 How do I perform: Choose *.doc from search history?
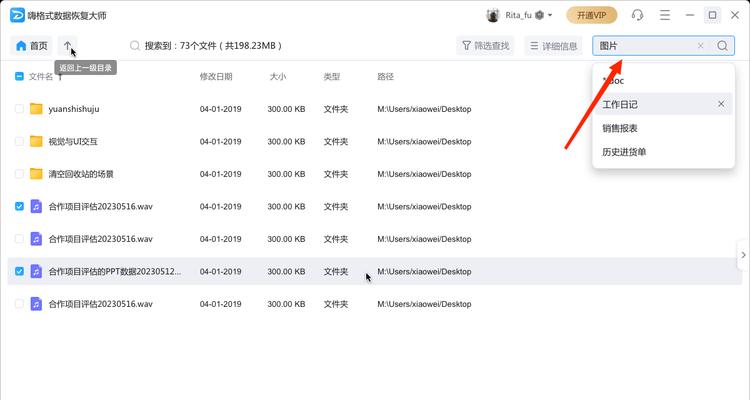pos(613,80)
